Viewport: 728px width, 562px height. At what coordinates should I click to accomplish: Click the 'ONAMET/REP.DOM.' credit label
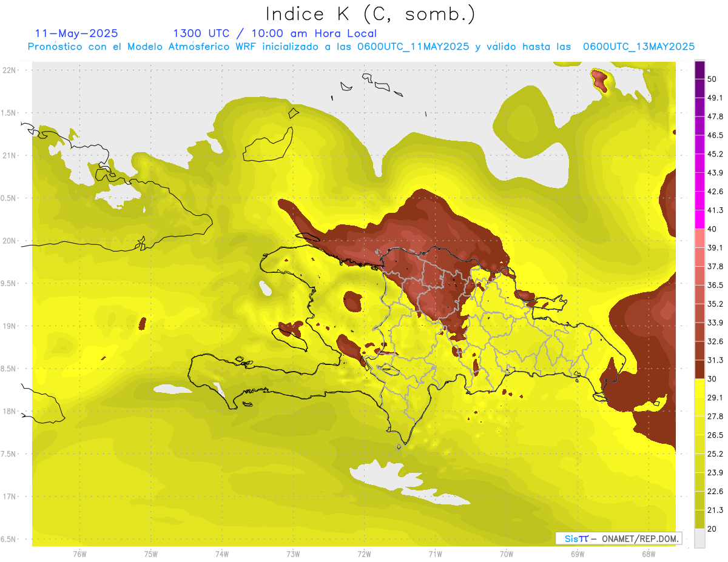(639, 538)
